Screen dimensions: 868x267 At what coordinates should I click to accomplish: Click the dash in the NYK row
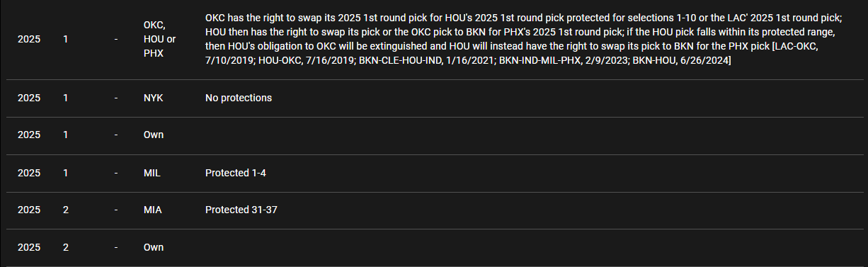coord(116,98)
